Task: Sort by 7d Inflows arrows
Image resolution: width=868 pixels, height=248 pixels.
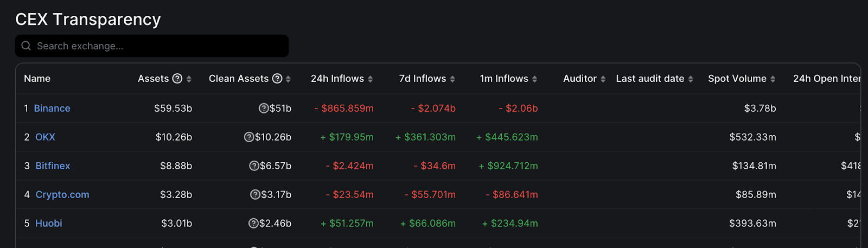Action: point(452,79)
